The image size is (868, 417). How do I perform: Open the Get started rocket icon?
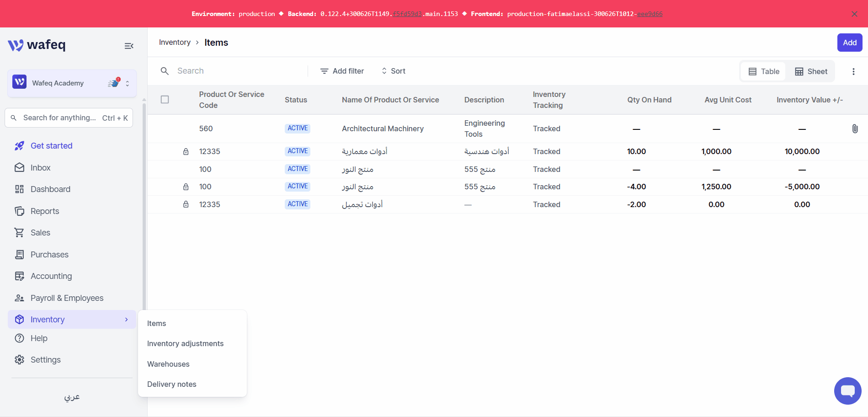click(19, 146)
